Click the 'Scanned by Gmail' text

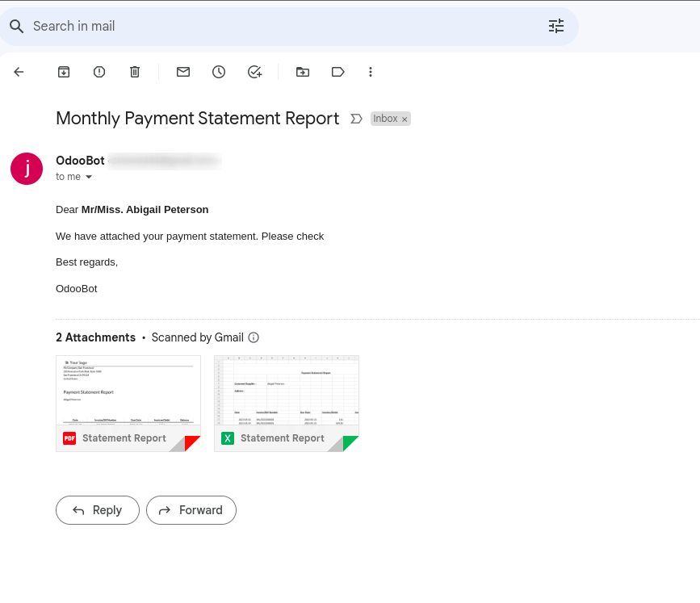pyautogui.click(x=197, y=337)
